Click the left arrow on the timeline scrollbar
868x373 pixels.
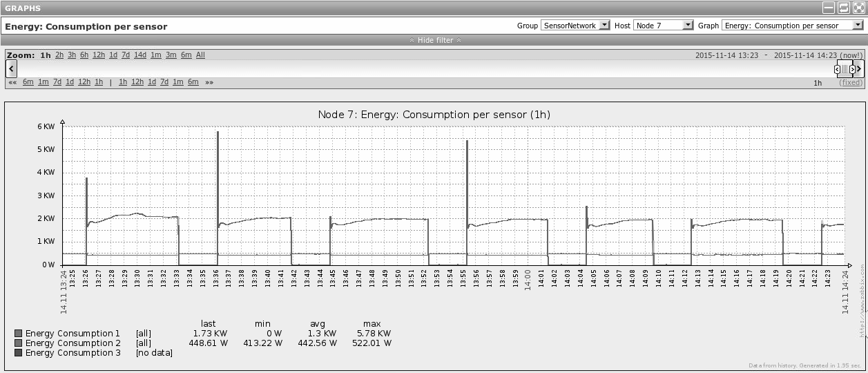[x=11, y=69]
